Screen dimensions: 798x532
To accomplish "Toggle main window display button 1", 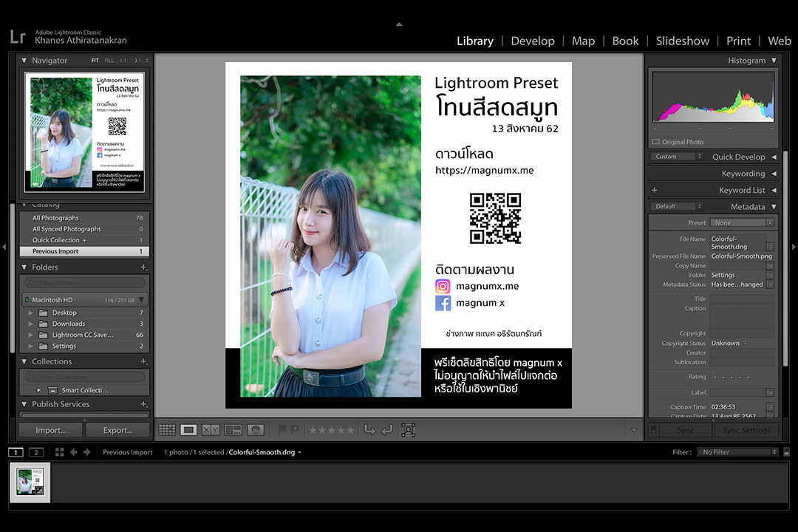I will pos(16,452).
